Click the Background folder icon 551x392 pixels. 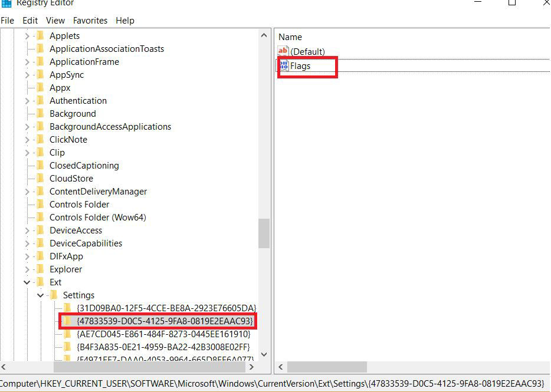(x=41, y=114)
